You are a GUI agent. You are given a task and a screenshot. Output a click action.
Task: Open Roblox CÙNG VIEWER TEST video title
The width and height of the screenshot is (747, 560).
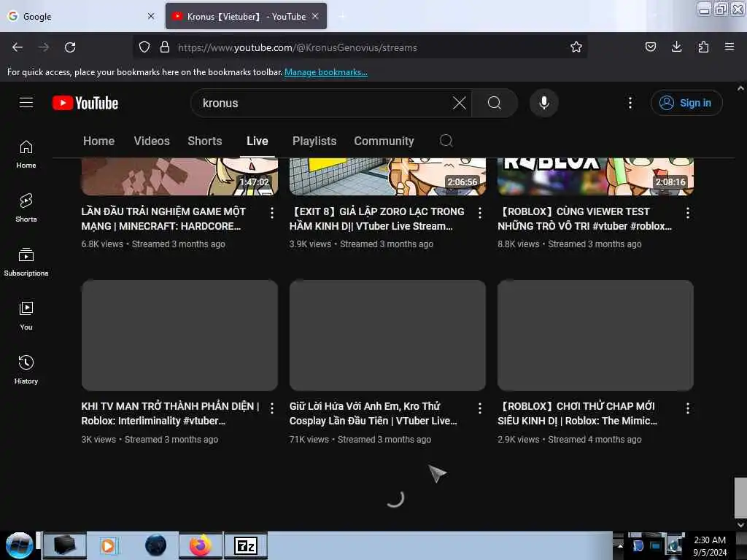point(584,219)
